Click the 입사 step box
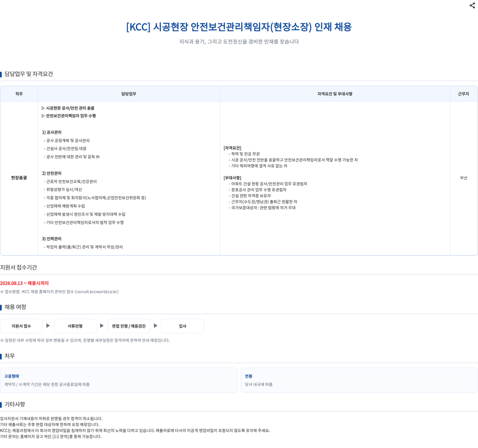Image resolution: width=478 pixels, height=448 pixels. (x=183, y=326)
